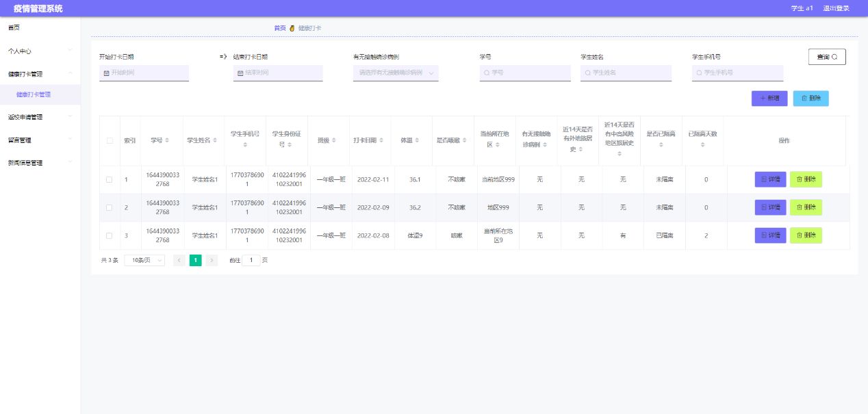The image size is (868, 414).
Task: Go to next page with right arrow
Action: pos(212,260)
